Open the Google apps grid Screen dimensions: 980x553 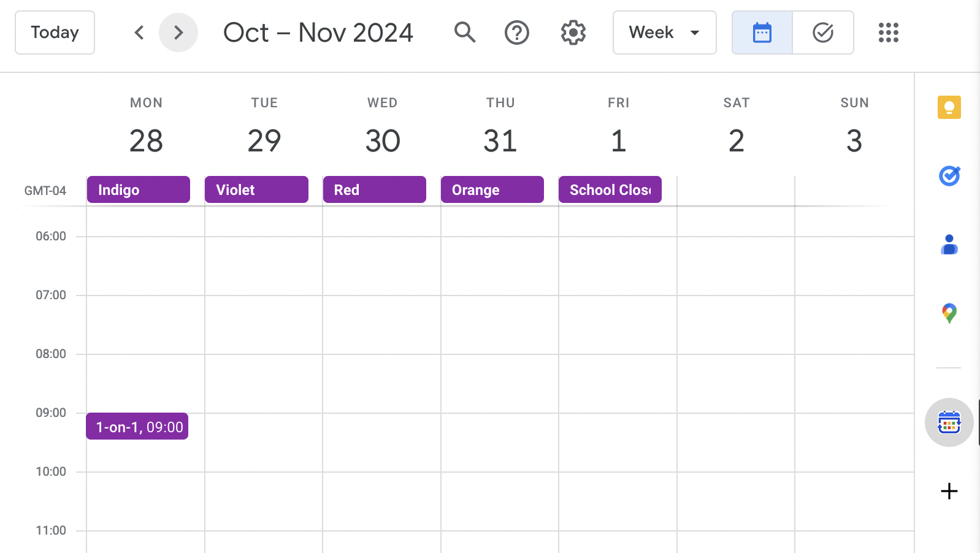[x=888, y=32]
